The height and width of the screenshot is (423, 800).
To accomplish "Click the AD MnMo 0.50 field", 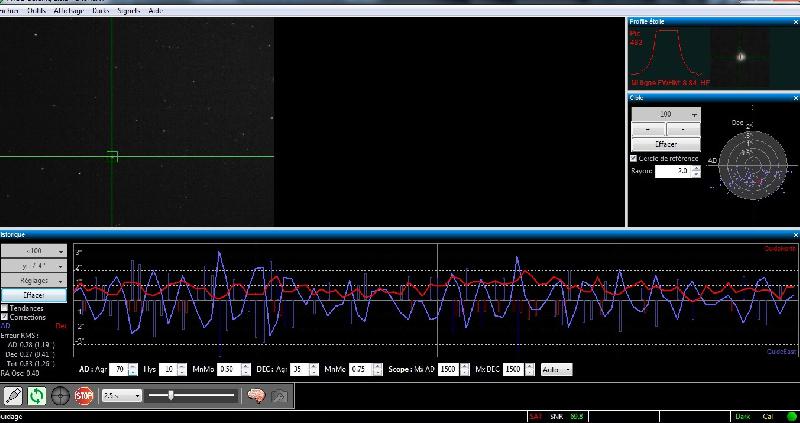I will click(229, 369).
